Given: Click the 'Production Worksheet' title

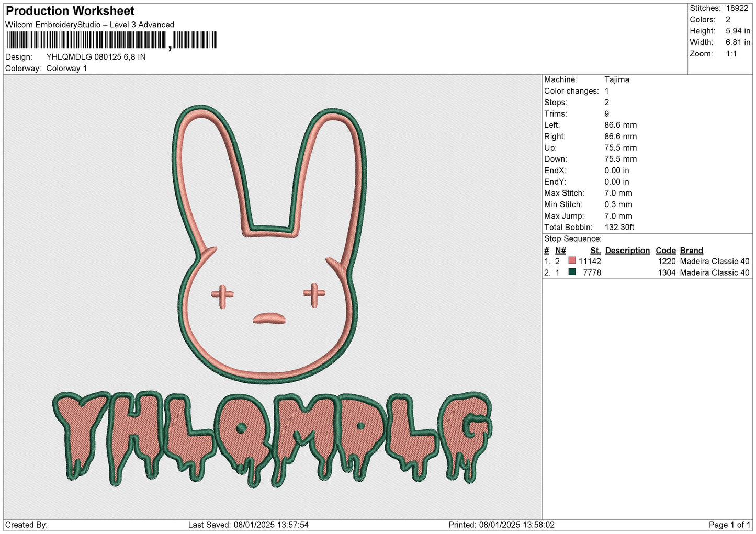Looking at the screenshot, I should (70, 11).
